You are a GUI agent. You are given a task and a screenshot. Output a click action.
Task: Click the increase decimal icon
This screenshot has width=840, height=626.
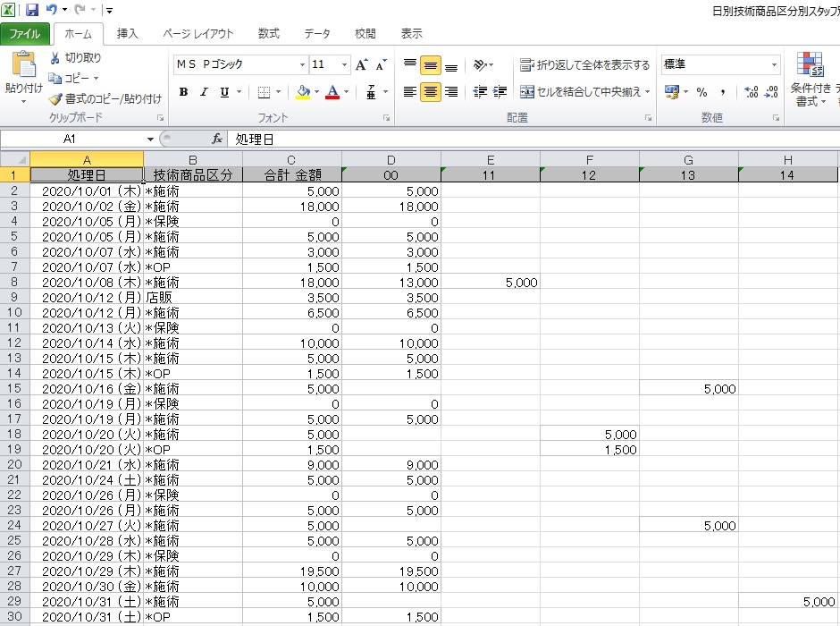(x=751, y=92)
